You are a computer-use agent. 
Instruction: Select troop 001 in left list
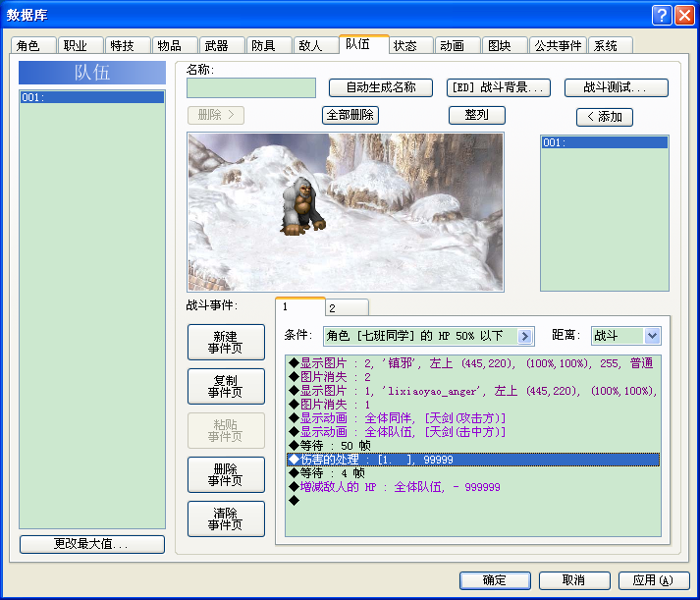pos(92,97)
